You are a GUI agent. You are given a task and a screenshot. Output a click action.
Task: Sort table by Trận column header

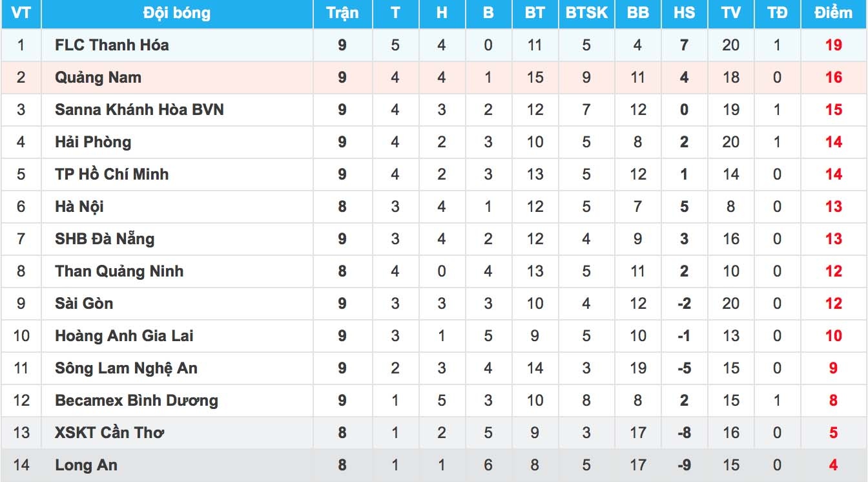click(342, 14)
